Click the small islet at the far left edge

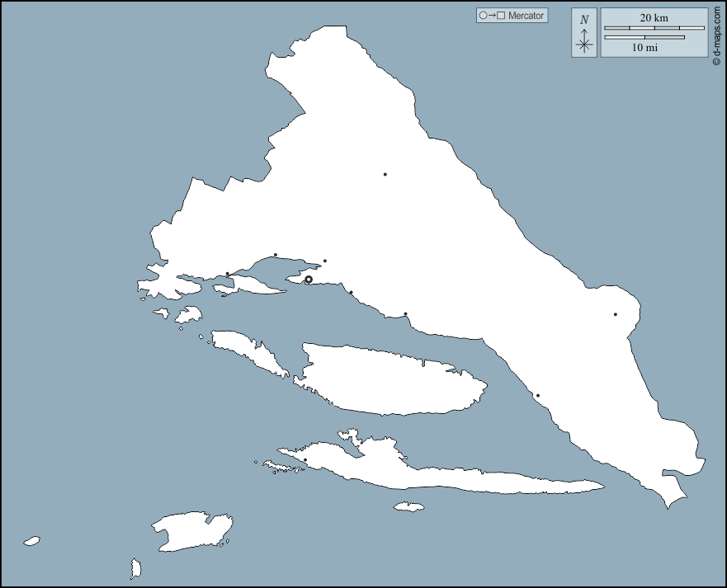pos(31,541)
